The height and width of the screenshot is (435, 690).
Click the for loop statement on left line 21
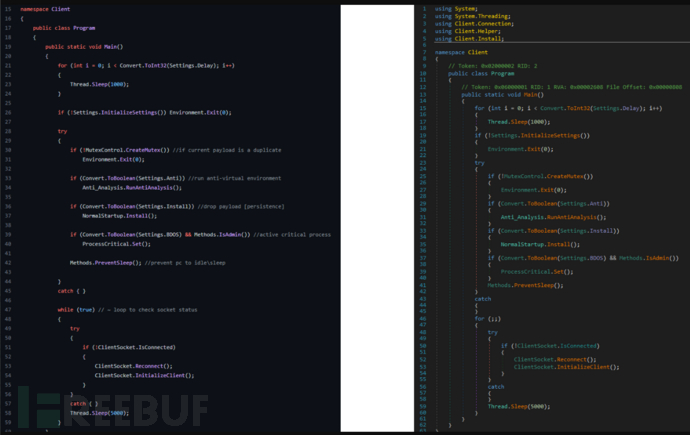pos(146,66)
